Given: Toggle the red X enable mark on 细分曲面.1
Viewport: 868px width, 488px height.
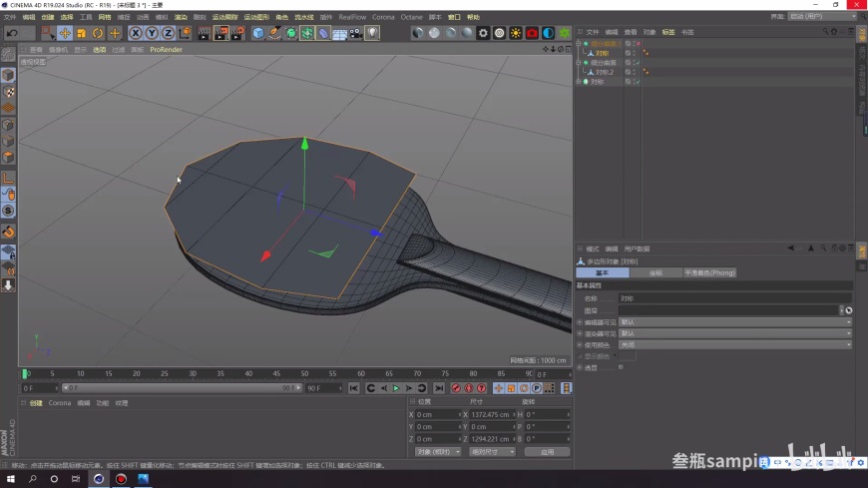Looking at the screenshot, I should point(639,43).
